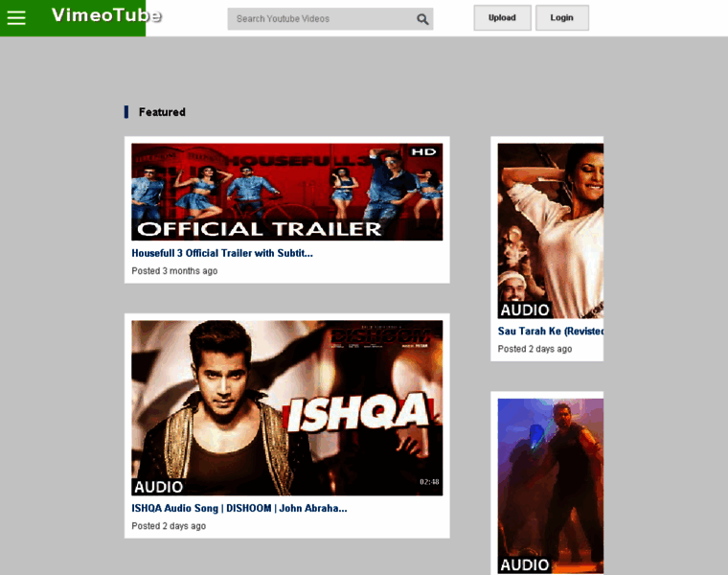Click the Upload button
Screen dimensions: 728x575
tap(502, 17)
